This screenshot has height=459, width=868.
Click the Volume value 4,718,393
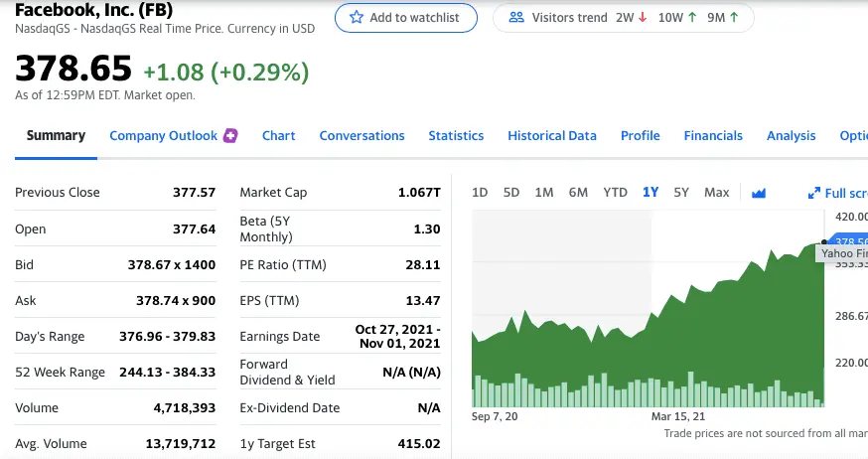185,408
